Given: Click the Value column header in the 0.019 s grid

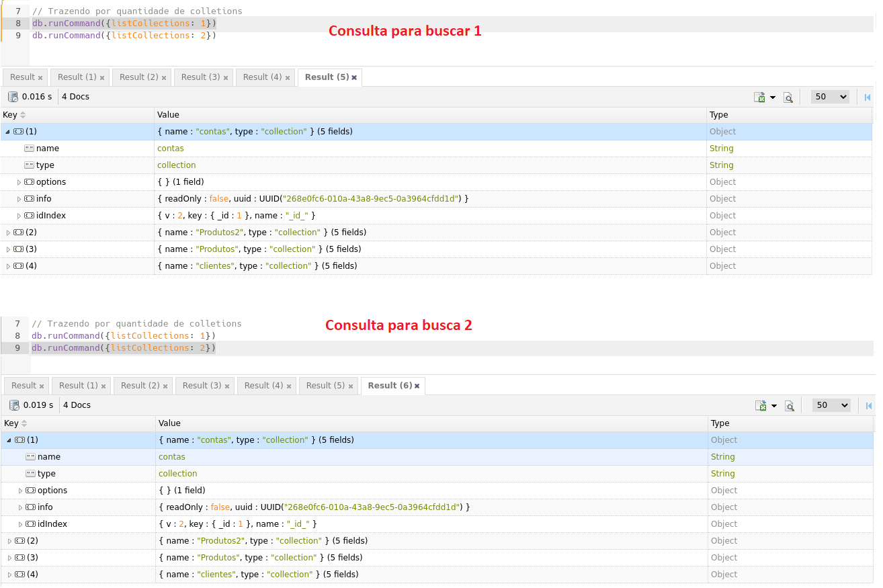Looking at the screenshot, I should [x=431, y=423].
